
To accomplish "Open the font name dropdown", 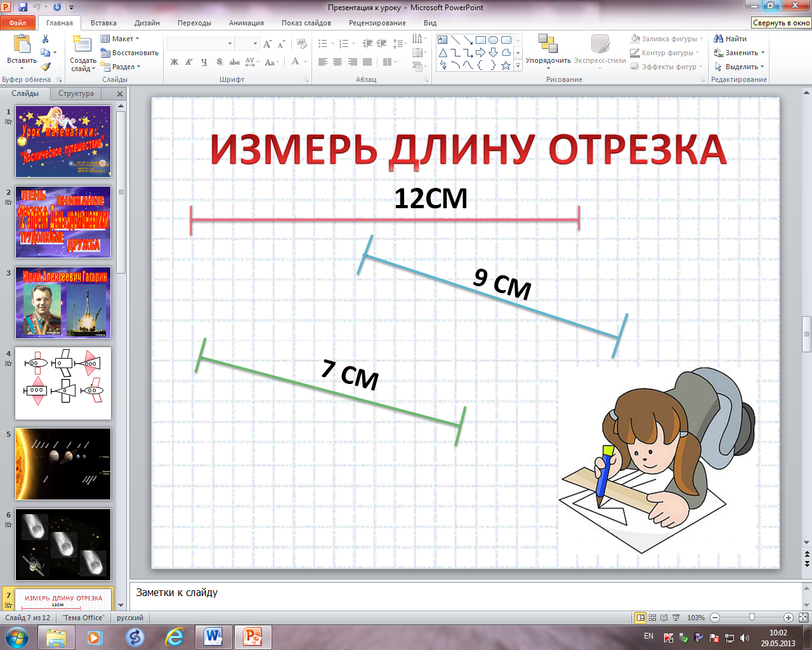I will (230, 44).
